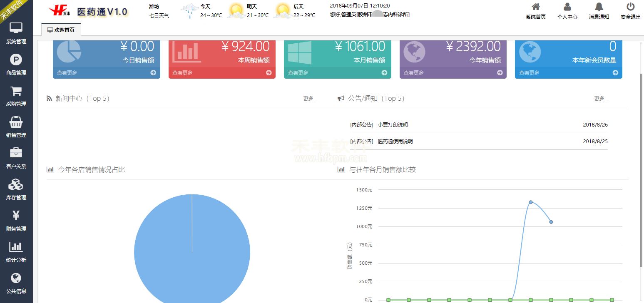The image size is (644, 303).
Task: Click the vertical page scrollbar
Action: (641, 166)
